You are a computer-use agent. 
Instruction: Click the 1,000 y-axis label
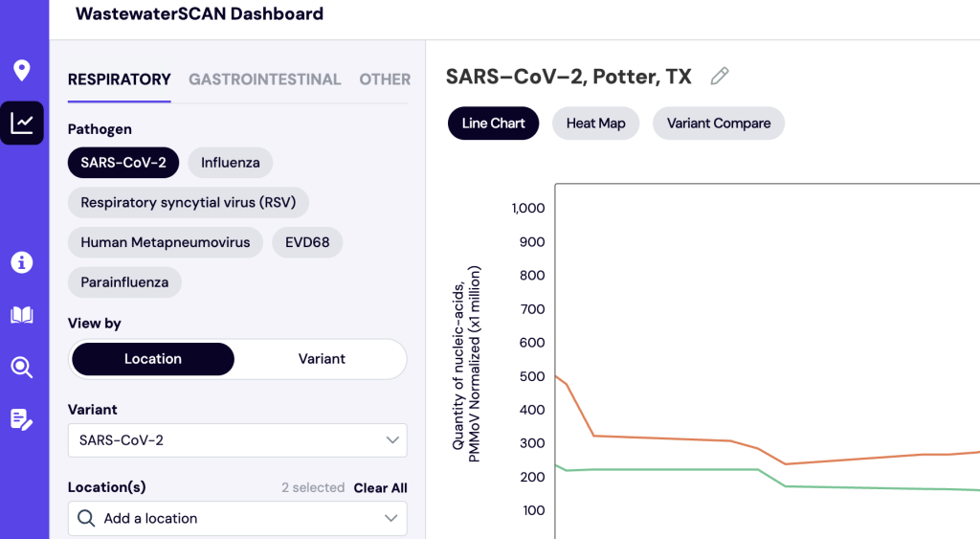tap(528, 208)
